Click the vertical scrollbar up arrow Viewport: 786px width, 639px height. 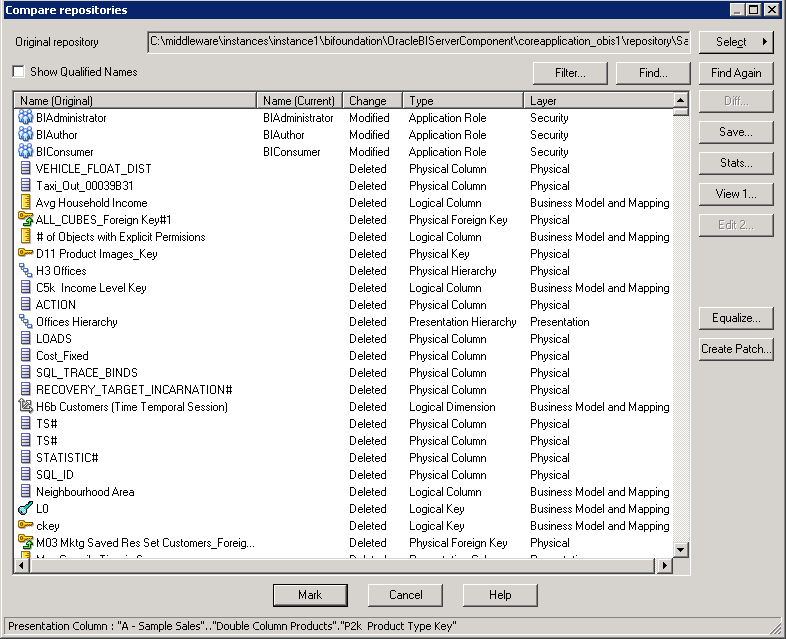680,100
